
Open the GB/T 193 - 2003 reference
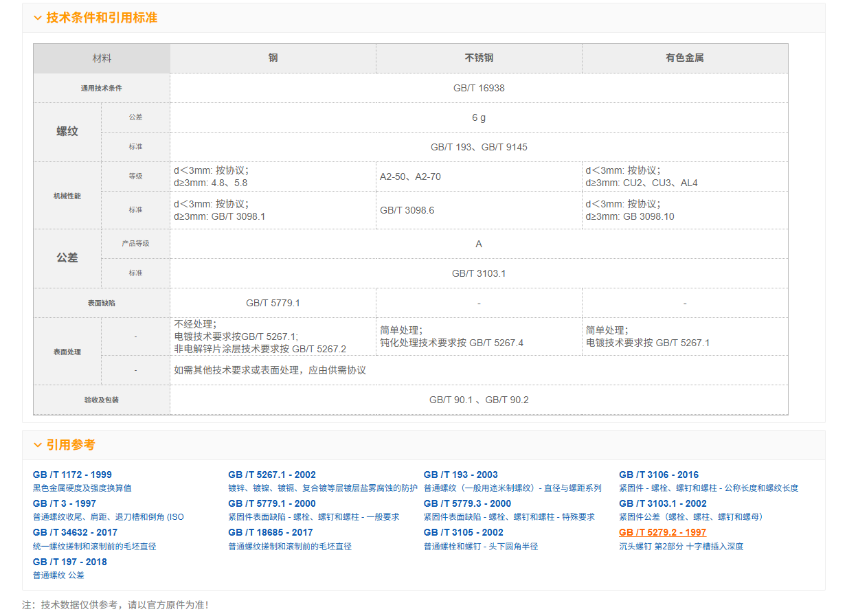(460, 475)
